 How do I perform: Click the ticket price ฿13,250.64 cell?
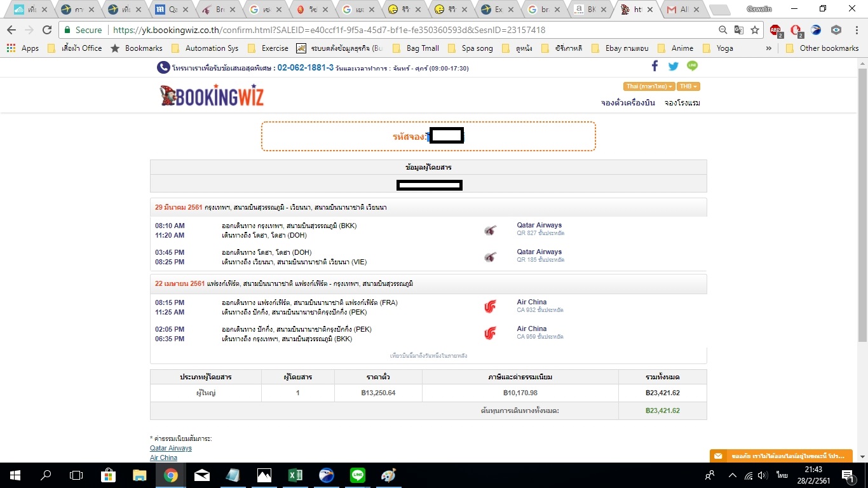click(x=378, y=393)
